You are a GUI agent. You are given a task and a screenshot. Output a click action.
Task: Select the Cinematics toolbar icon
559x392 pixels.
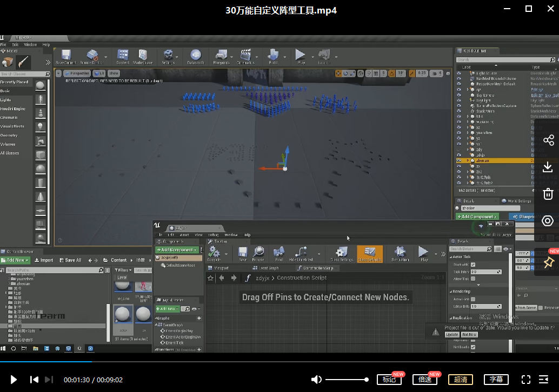(x=247, y=56)
